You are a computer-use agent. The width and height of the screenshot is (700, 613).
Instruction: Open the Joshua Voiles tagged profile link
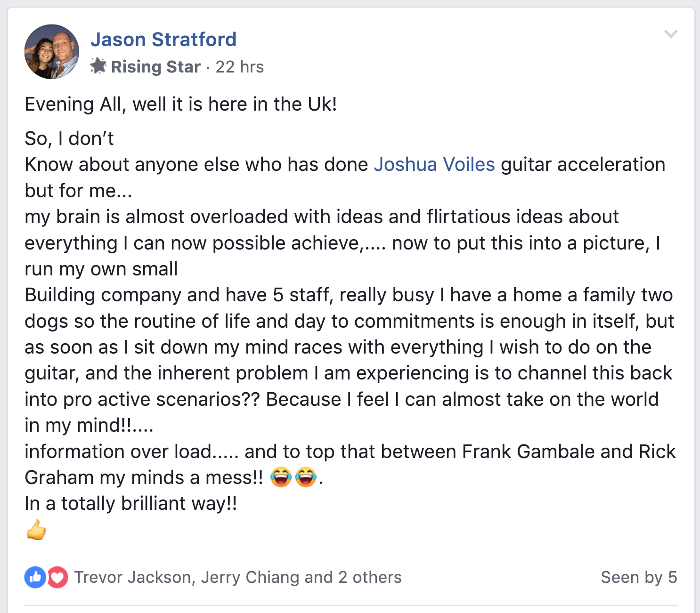click(x=434, y=165)
